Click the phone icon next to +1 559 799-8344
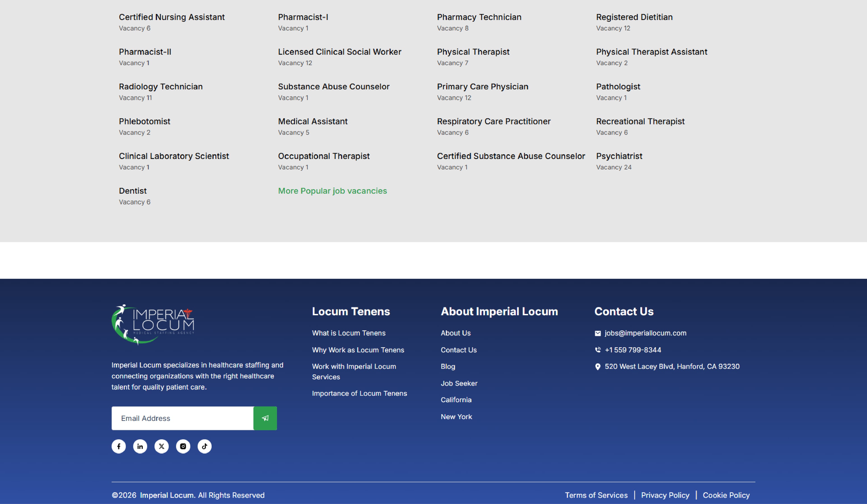This screenshot has width=867, height=504. (598, 350)
